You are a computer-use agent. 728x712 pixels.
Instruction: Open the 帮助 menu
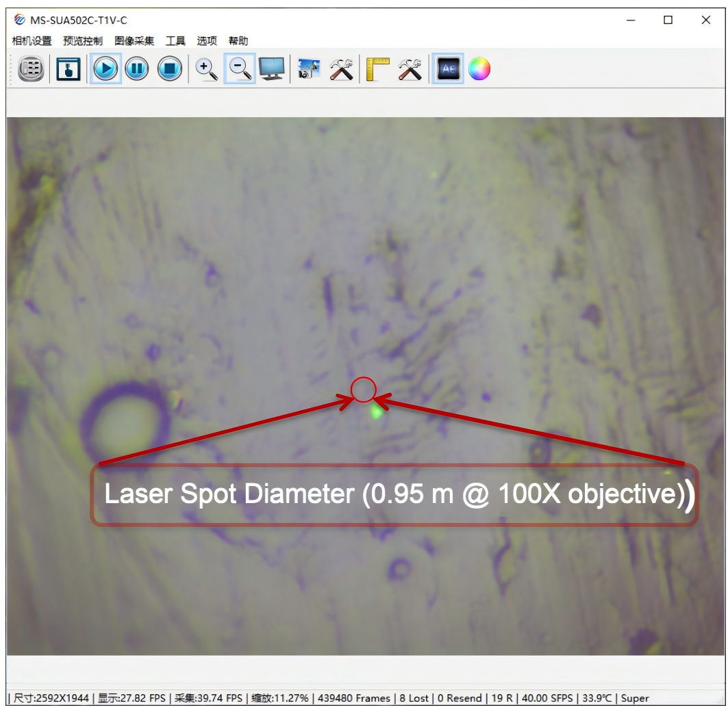[238, 41]
